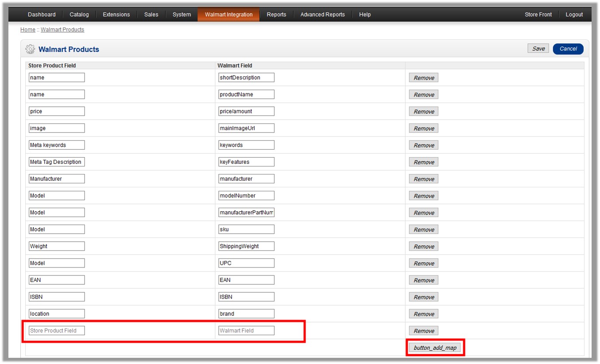This screenshot has width=600, height=364.
Task: Edit the price/amount Walmart field
Action: (x=246, y=111)
